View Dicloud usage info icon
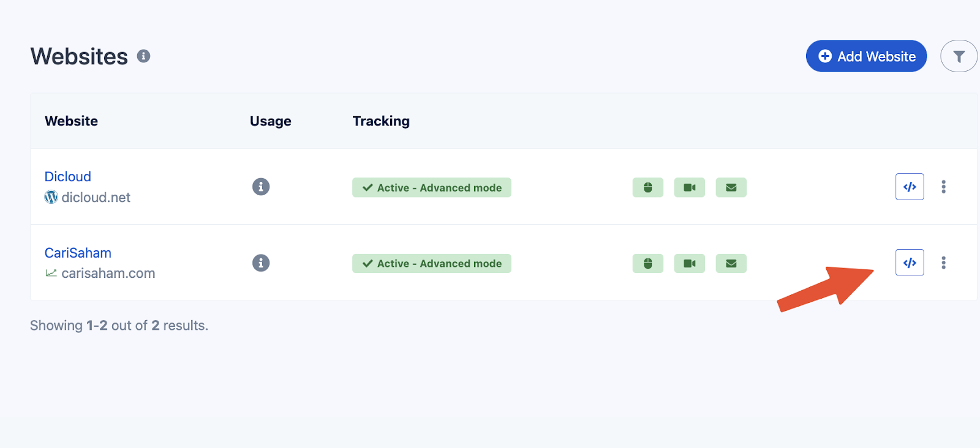This screenshot has height=448, width=980. tap(261, 187)
